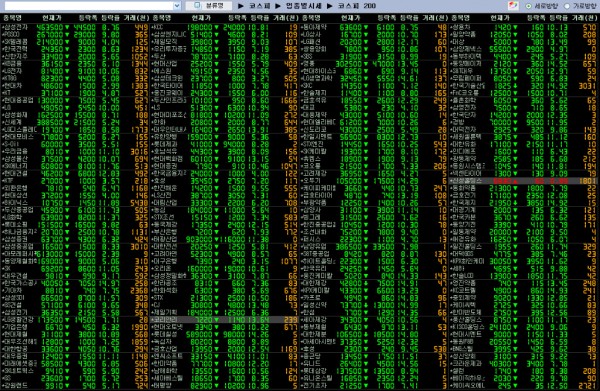Click the down-triangle marker in the 삼성전자 row
The width and height of the screenshot is (600, 391).
click(67, 27)
